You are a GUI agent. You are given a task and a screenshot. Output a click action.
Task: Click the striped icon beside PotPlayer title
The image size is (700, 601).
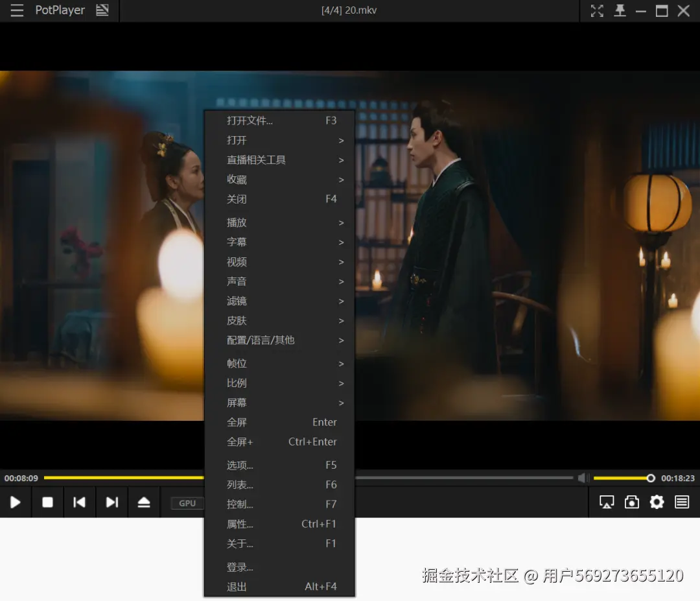pyautogui.click(x=102, y=10)
